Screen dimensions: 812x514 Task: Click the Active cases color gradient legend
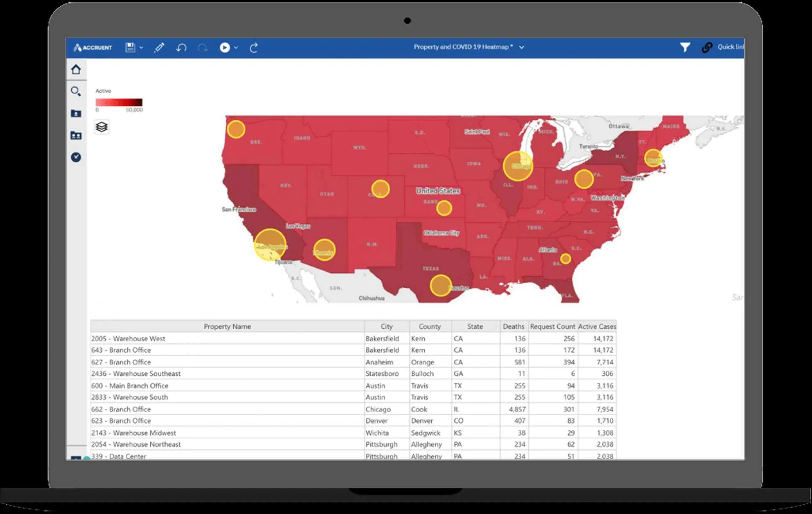pos(119,102)
